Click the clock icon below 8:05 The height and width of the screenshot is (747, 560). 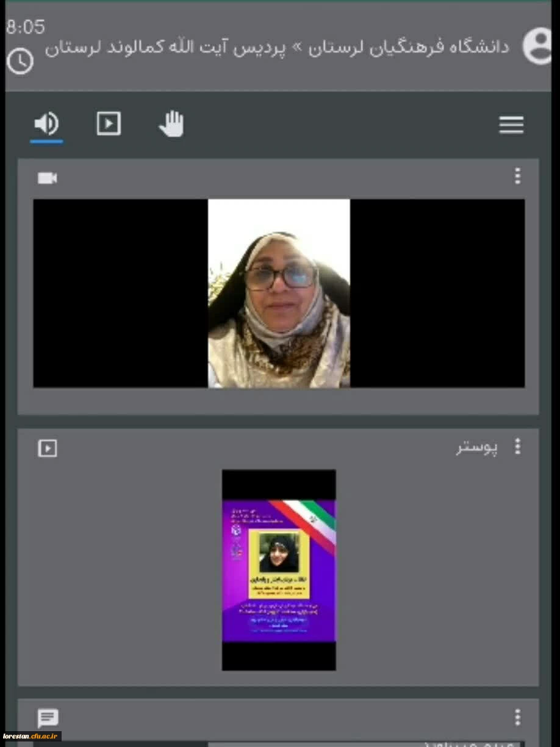click(x=20, y=61)
